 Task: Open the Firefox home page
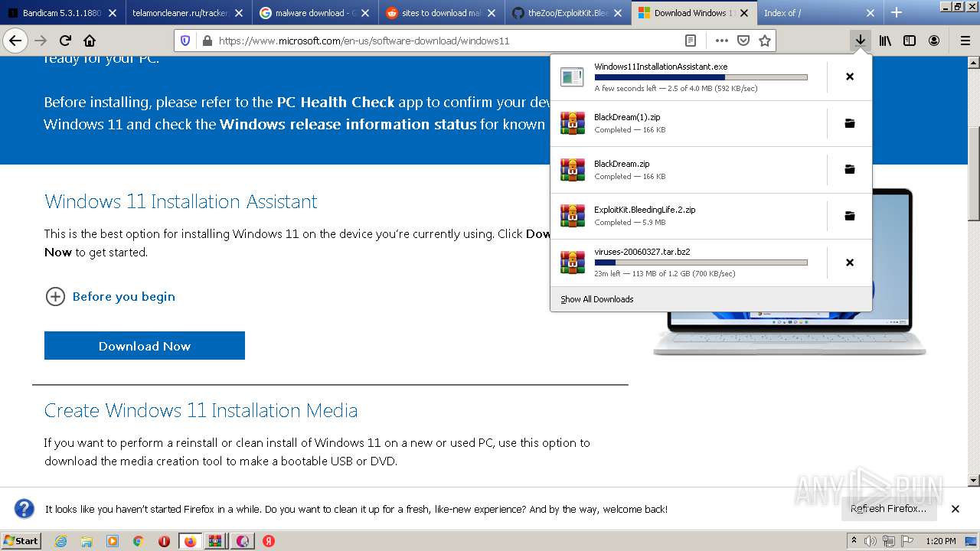[90, 41]
